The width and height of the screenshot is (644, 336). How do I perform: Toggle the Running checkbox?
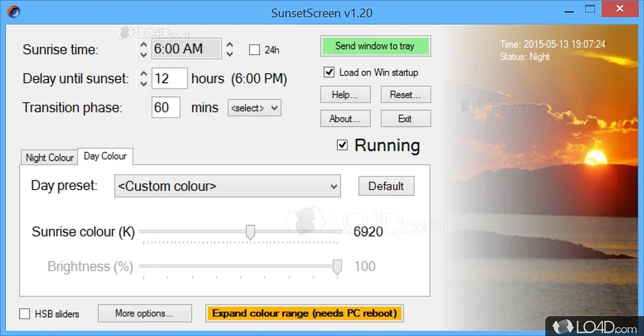tap(342, 145)
